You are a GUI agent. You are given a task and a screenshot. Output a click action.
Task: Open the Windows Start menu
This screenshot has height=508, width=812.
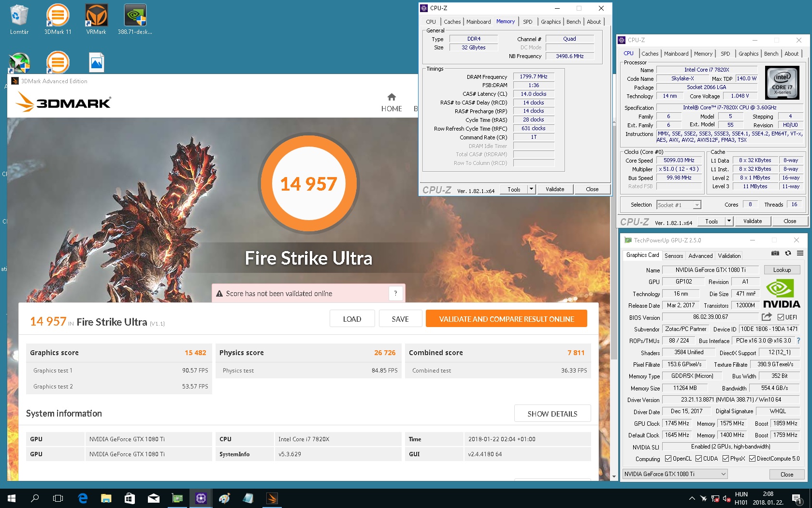[x=12, y=498]
